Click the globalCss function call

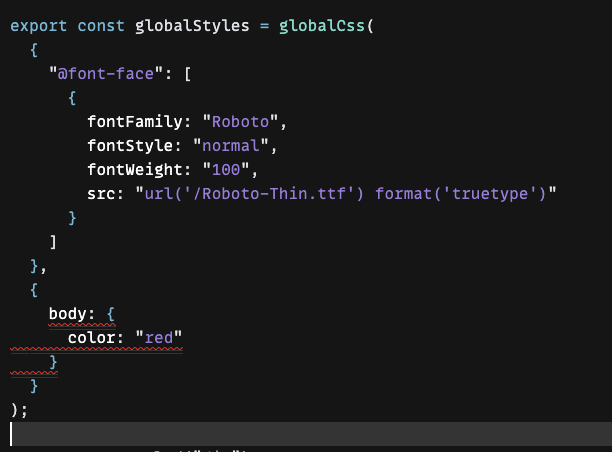(x=322, y=26)
